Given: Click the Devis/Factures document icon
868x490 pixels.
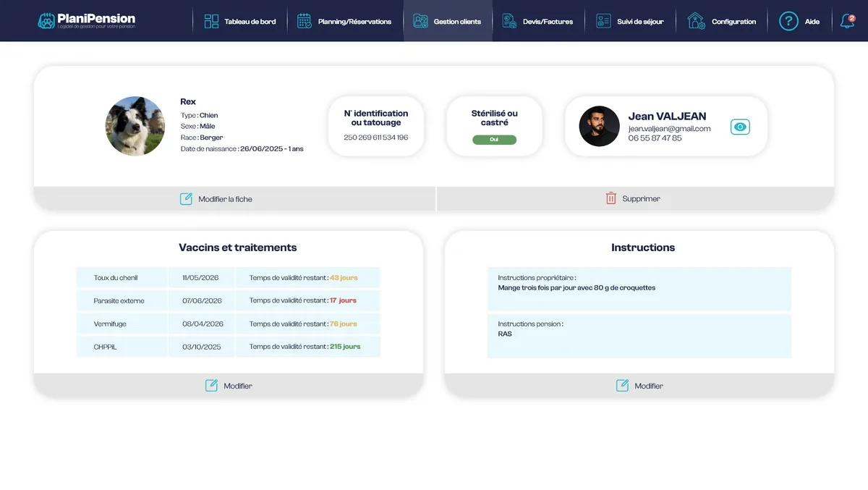Looking at the screenshot, I should (x=509, y=21).
